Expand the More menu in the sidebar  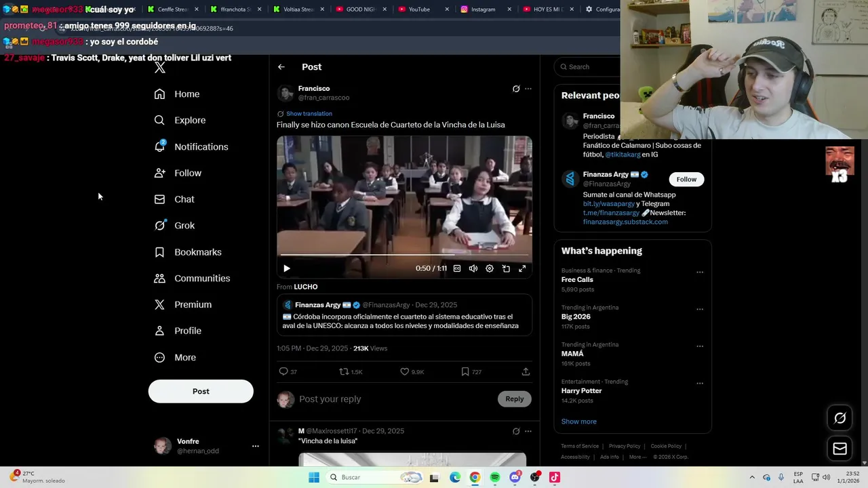click(175, 358)
